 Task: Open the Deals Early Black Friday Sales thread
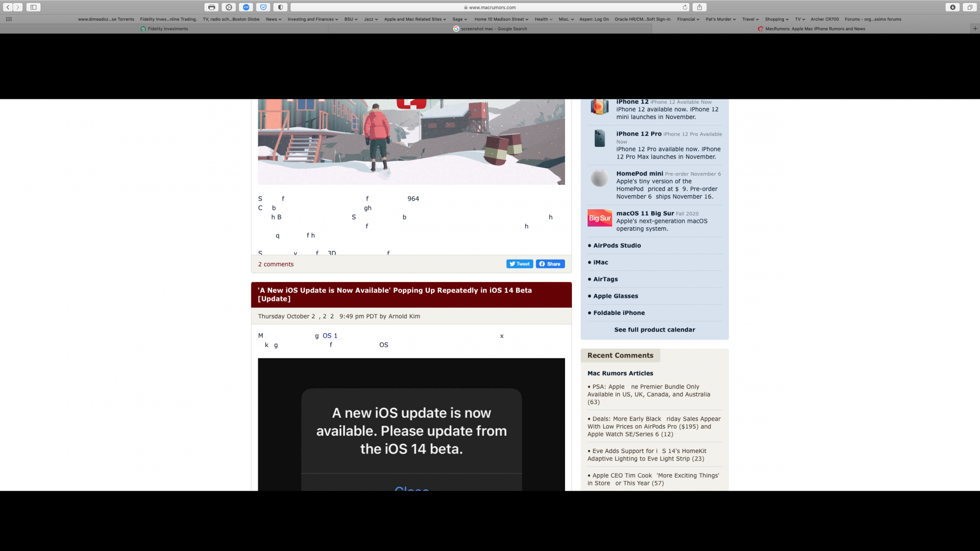[x=654, y=427]
